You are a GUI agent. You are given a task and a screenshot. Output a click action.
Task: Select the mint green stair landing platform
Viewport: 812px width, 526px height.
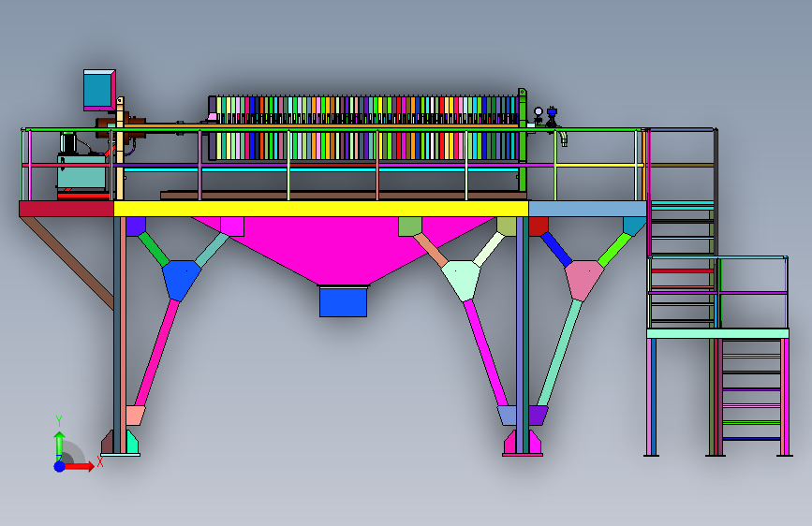(717, 333)
